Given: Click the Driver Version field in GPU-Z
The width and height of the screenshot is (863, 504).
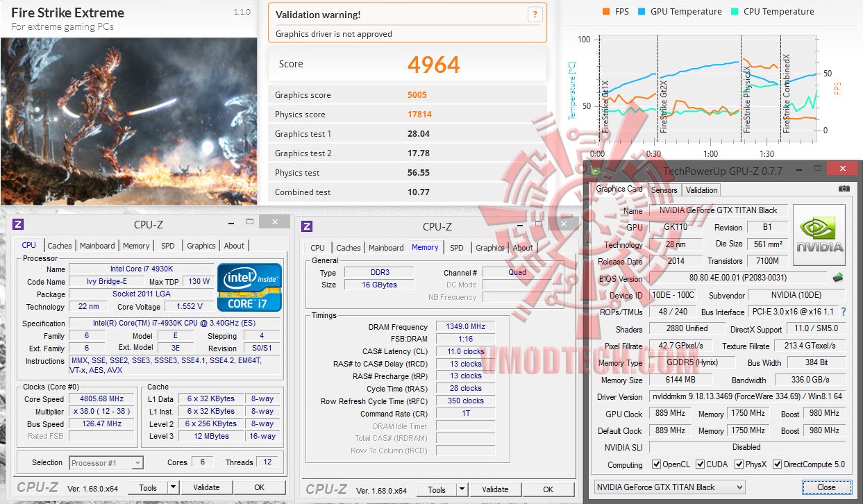Looking at the screenshot, I should pos(748,397).
